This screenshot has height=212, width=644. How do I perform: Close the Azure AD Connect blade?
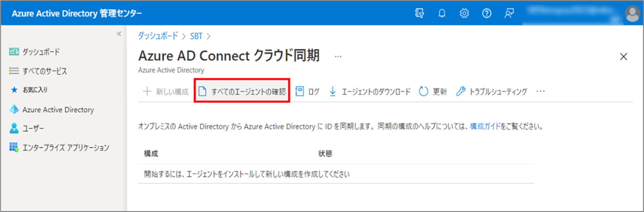tap(624, 57)
